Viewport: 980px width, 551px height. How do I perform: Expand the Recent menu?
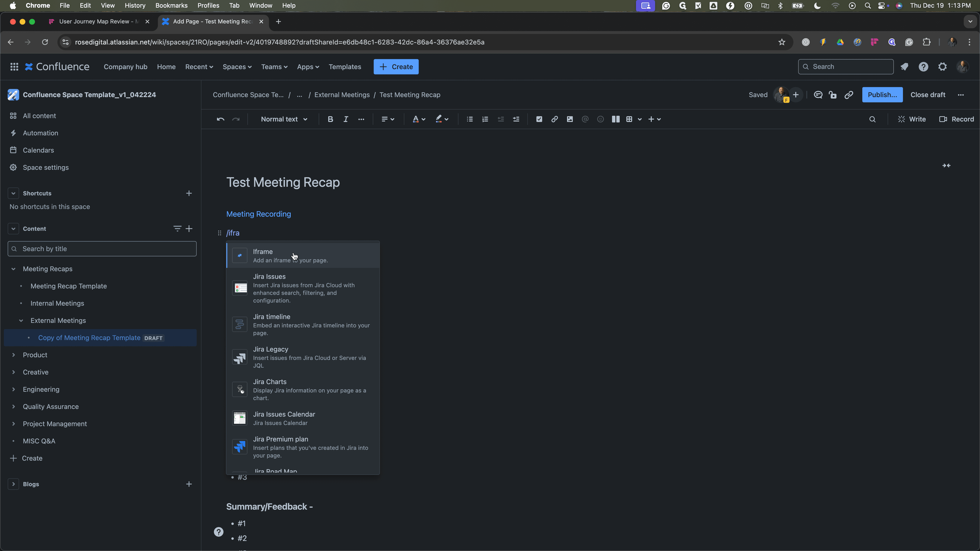[199, 67]
